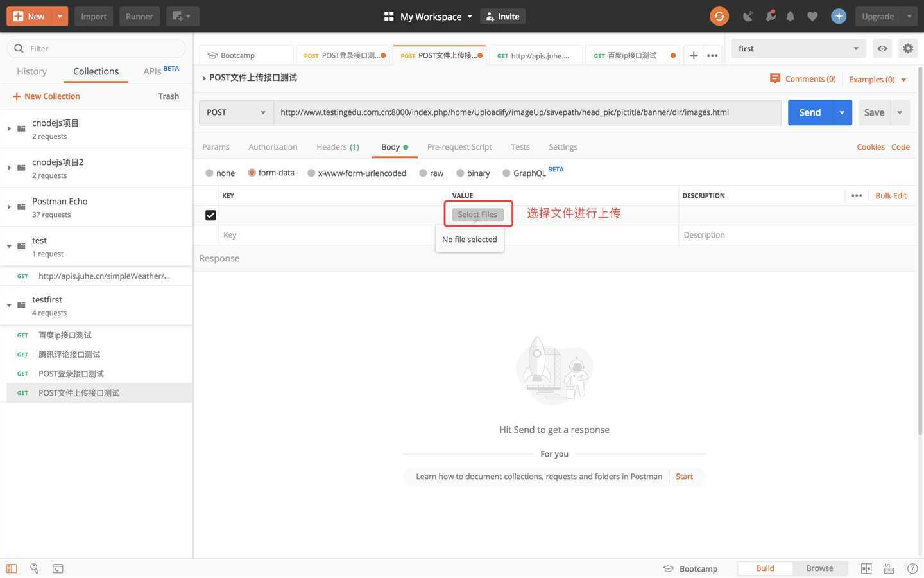
Task: Open the Save button dropdown arrow
Action: 900,112
